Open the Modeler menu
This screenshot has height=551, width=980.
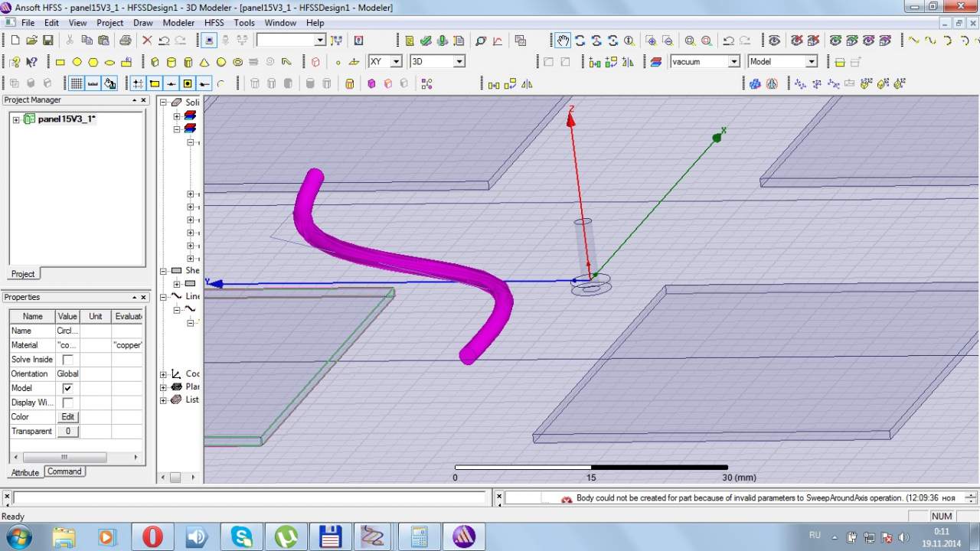click(178, 23)
